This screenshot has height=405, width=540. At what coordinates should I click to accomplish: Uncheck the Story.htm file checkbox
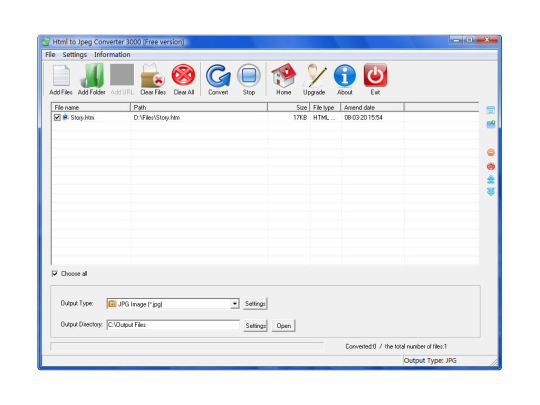(x=57, y=118)
